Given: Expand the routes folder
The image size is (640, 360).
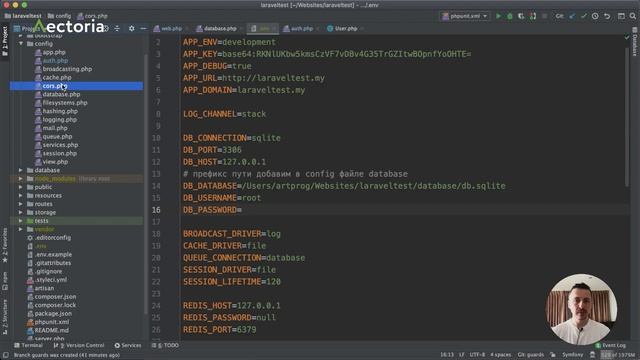Looking at the screenshot, I should (x=21, y=204).
